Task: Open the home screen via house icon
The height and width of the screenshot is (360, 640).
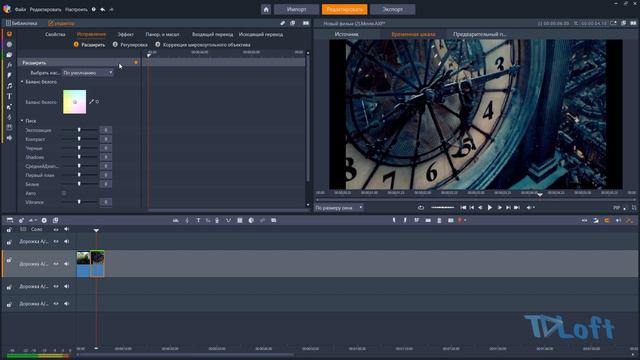Action: pos(266,9)
